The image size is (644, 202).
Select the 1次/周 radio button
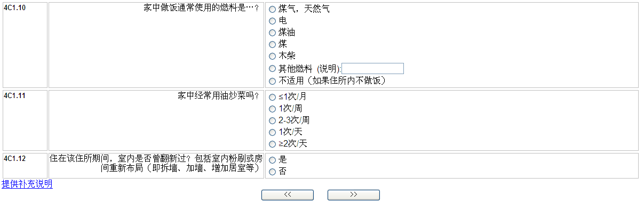(x=272, y=109)
